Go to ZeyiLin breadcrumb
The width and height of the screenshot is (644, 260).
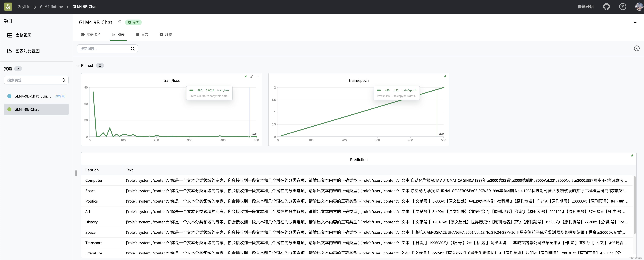[x=24, y=7]
